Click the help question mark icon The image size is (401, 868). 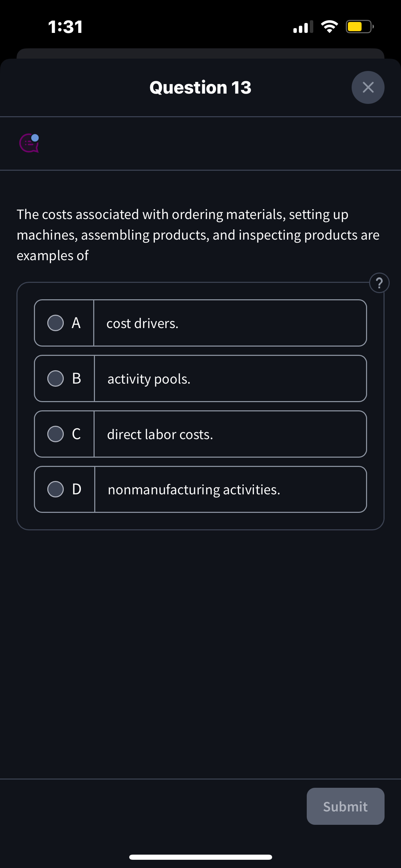tap(379, 283)
